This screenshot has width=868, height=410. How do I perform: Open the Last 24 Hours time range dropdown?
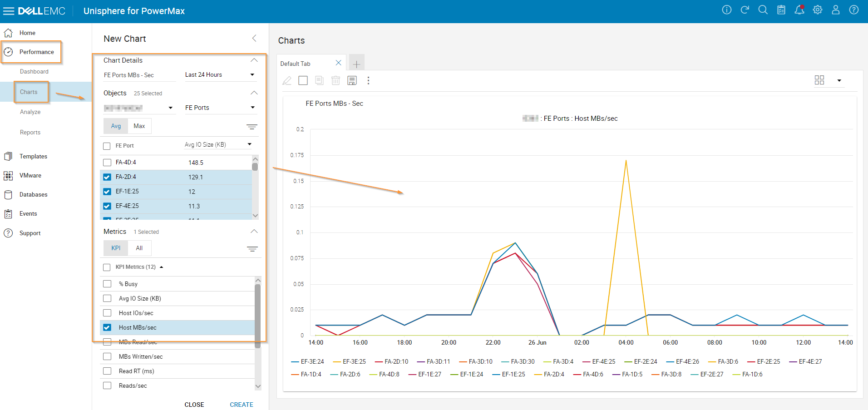(220, 74)
